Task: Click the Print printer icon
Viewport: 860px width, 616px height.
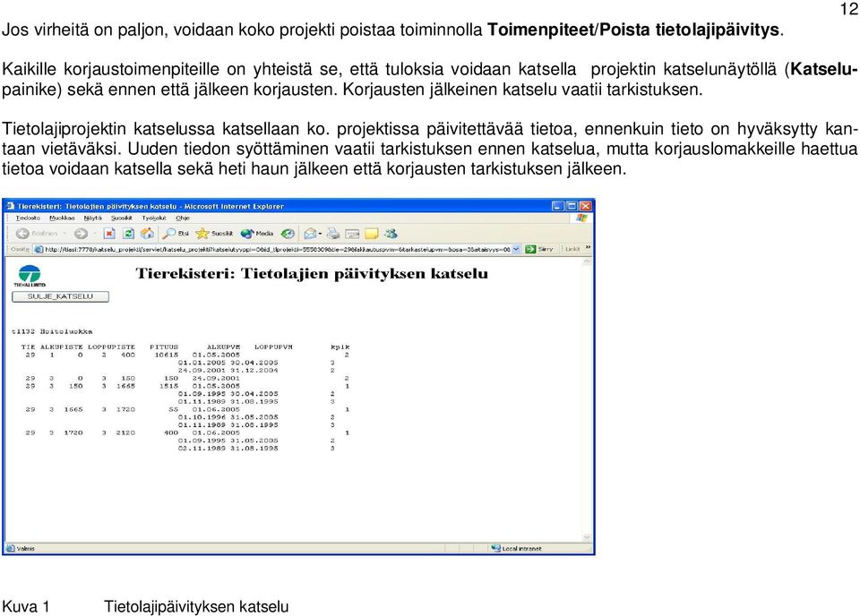Action: coord(333,234)
